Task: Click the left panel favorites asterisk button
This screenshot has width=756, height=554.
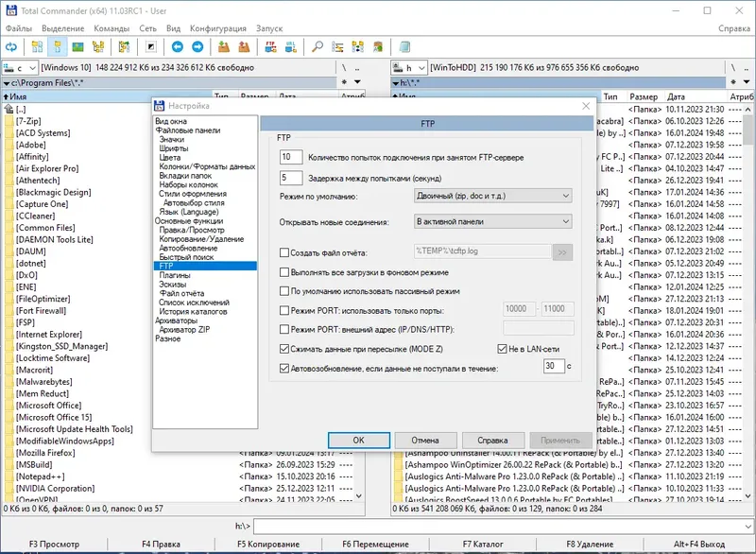Action: click(344, 82)
